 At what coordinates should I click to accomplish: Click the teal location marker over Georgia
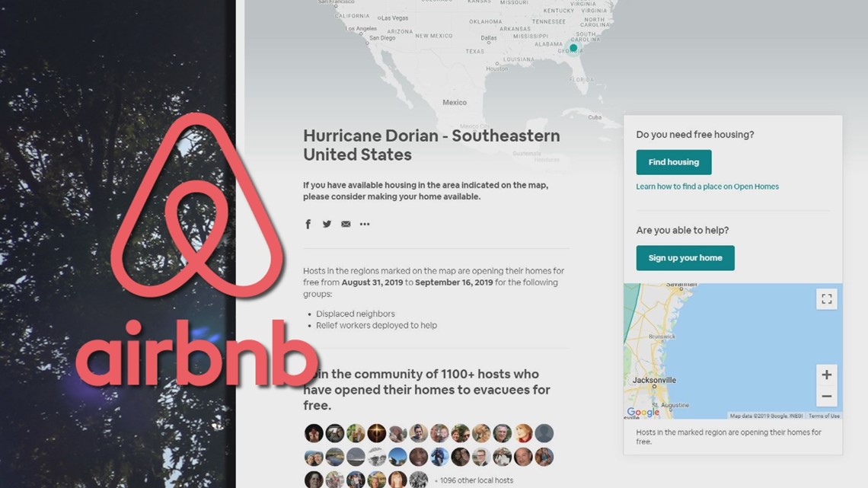click(573, 48)
